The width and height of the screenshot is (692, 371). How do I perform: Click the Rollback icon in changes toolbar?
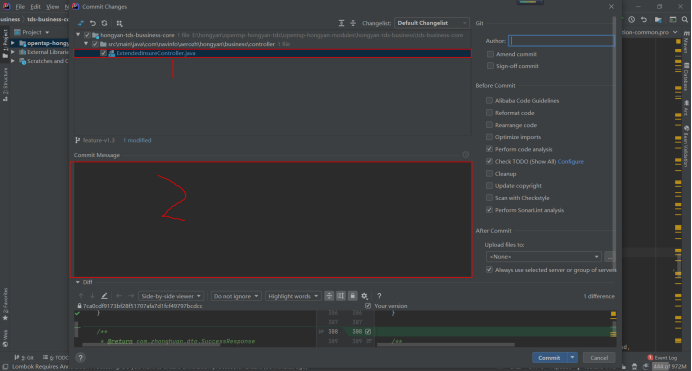click(93, 23)
